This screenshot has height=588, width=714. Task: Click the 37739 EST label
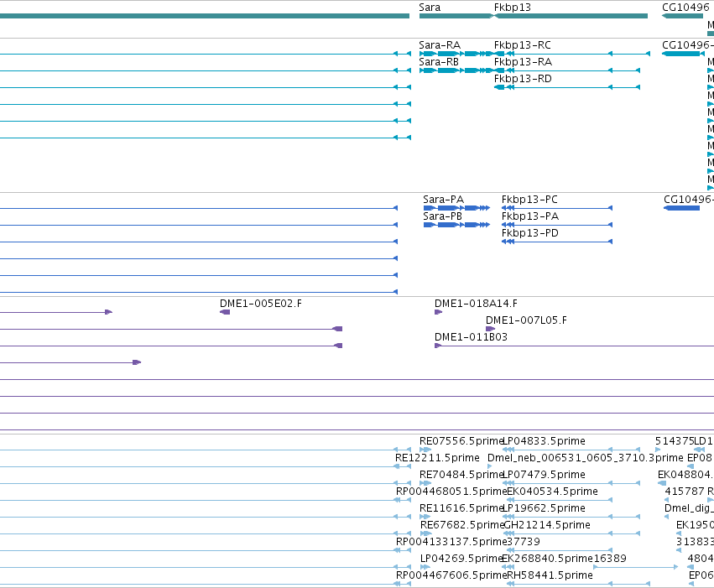tap(524, 542)
